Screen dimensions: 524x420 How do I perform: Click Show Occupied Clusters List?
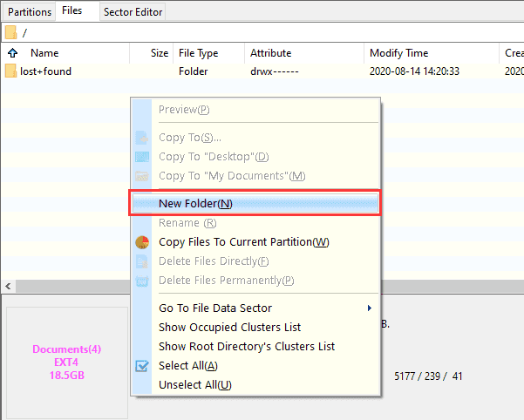coord(230,327)
